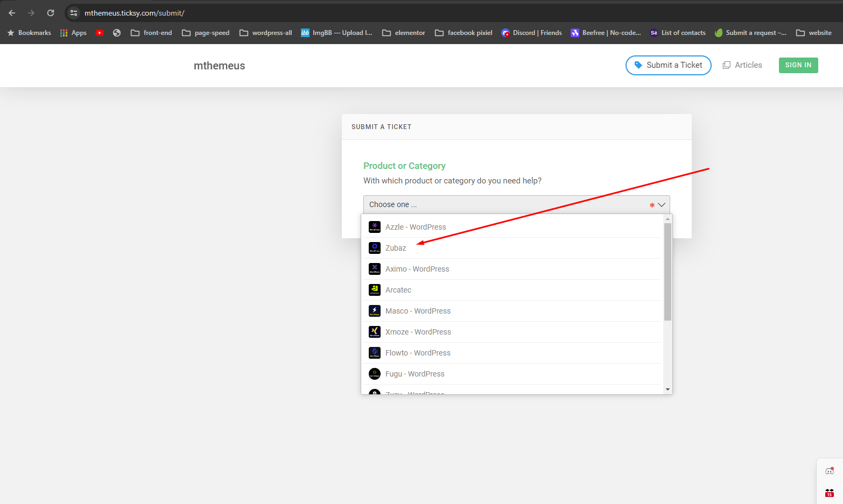
Task: Select Masco - WordPress option
Action: pos(512,311)
